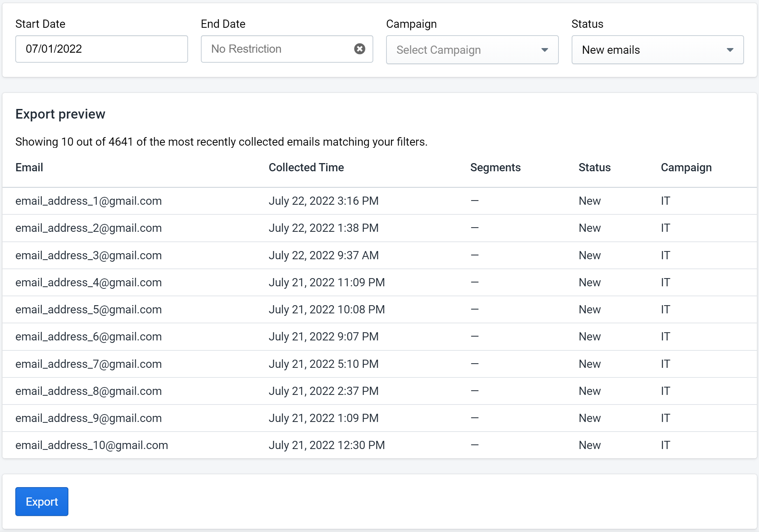Click the Export preview heading
759x532 pixels.
pos(60,114)
